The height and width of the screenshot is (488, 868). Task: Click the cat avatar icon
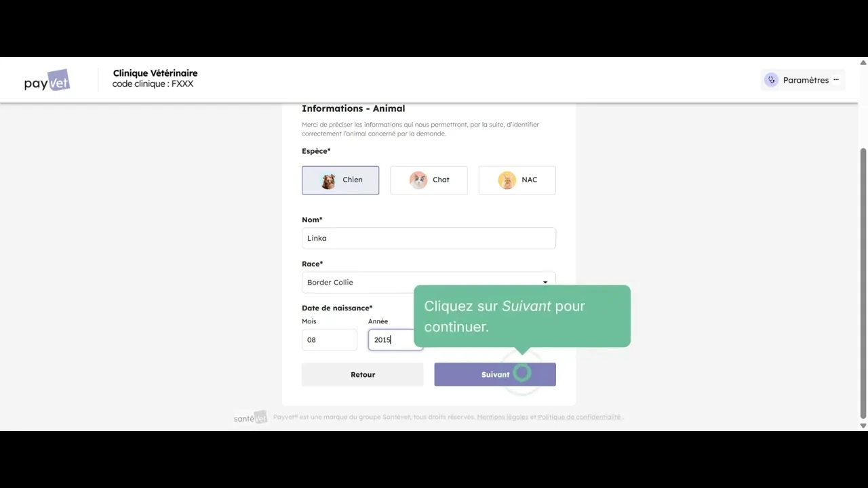tap(418, 180)
